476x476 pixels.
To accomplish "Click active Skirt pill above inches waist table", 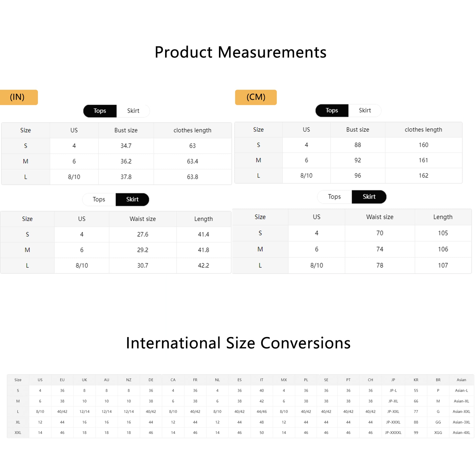I will click(132, 199).
